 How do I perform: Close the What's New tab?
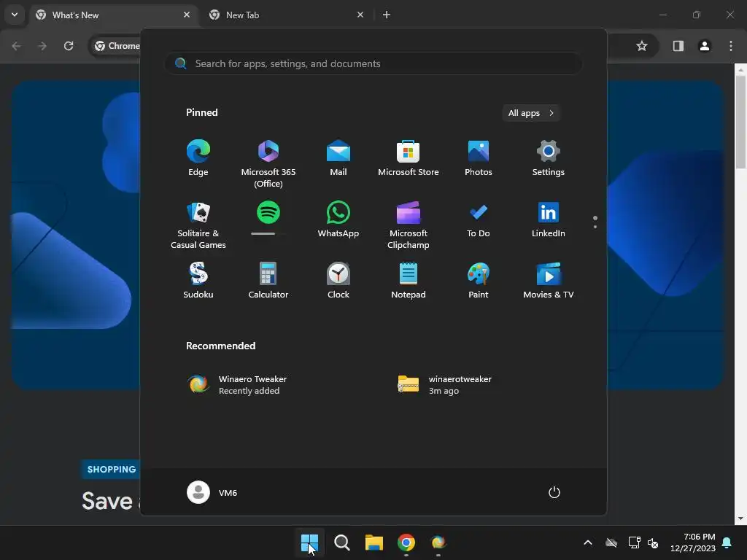click(x=187, y=15)
